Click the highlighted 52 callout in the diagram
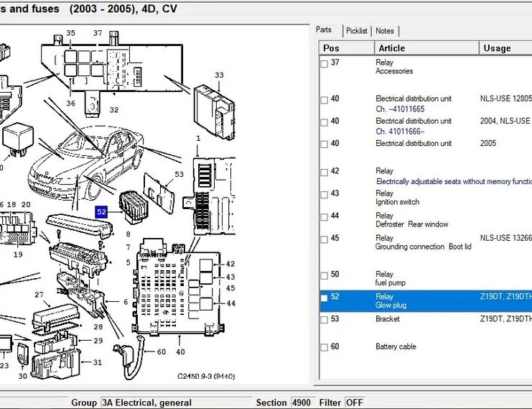Screen dimensions: 532x409 pyautogui.click(x=101, y=212)
